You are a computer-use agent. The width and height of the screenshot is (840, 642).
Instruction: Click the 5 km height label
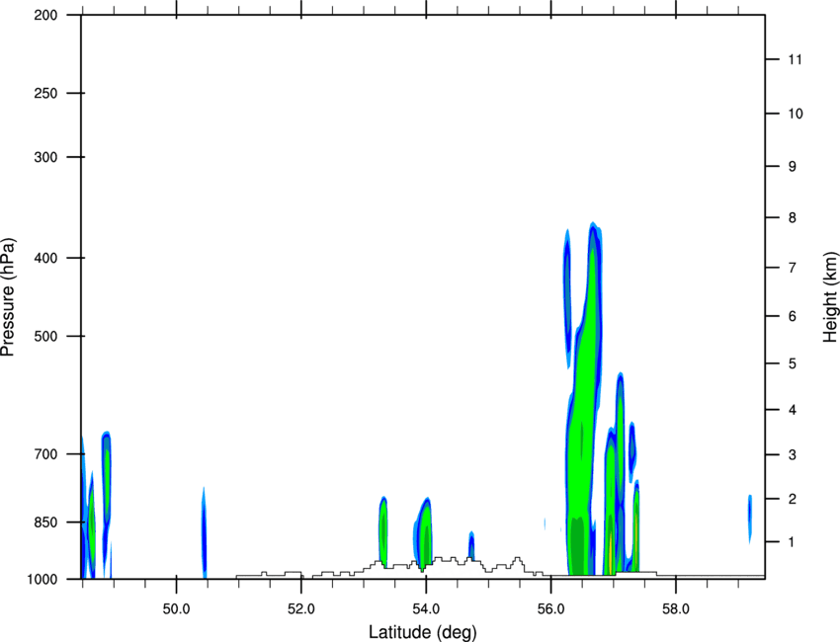click(793, 363)
